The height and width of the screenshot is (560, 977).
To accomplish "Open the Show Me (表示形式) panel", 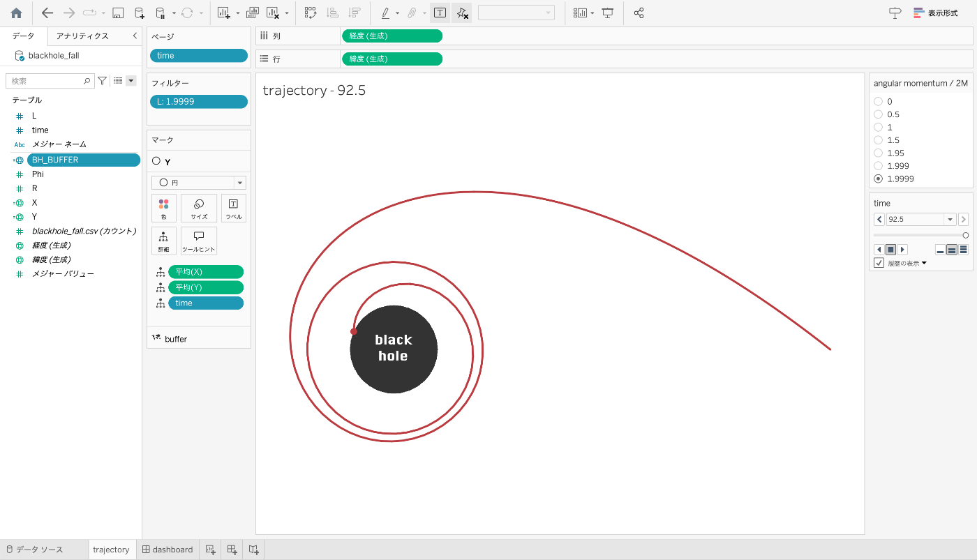I will 936,13.
